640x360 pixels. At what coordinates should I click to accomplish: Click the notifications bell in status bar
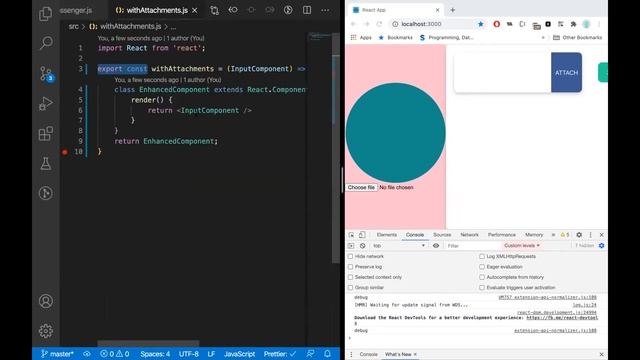pyautogui.click(x=327, y=354)
